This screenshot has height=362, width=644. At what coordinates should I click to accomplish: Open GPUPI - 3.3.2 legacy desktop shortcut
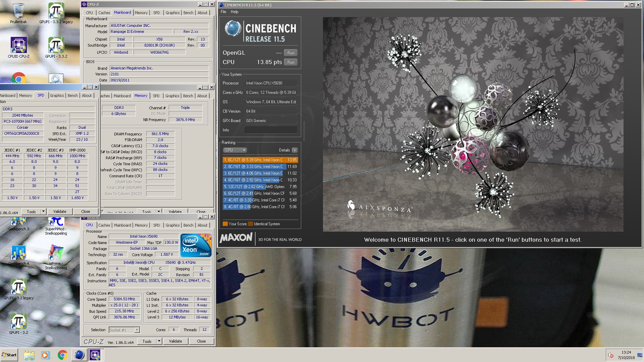[56, 13]
